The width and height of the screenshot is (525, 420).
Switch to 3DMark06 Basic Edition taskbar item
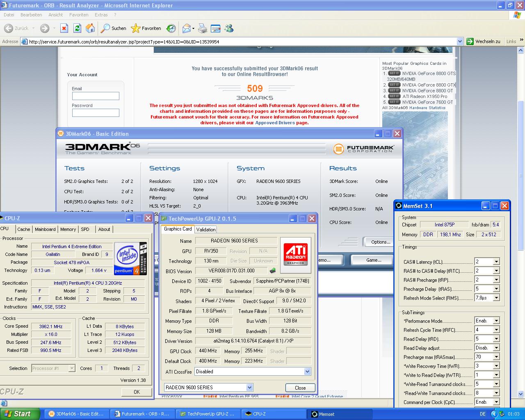pyautogui.click(x=77, y=414)
